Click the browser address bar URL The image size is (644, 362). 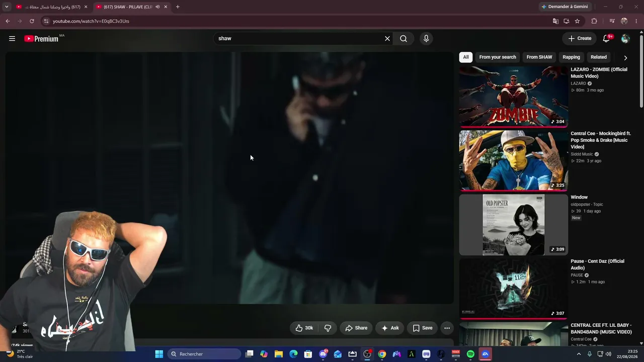[91, 21]
